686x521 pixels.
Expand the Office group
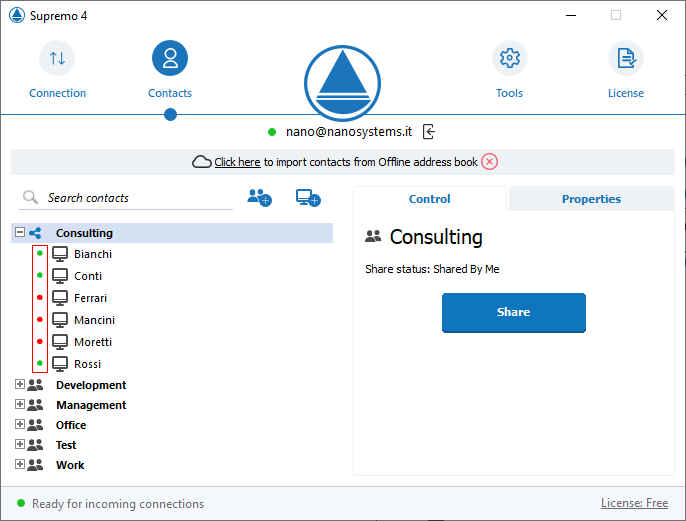20,424
